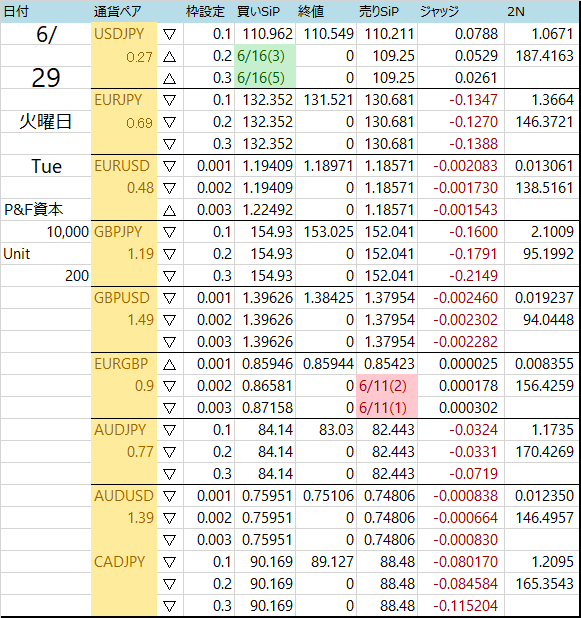The width and height of the screenshot is (581, 618).
Task: Click the CADJPY currency pair cell
Action: tap(124, 561)
